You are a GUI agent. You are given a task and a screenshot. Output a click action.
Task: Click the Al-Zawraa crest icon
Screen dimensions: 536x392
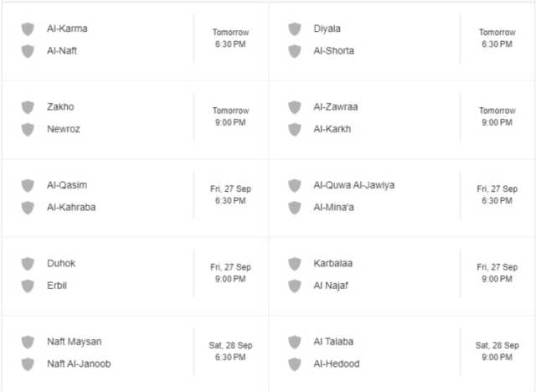(294, 107)
